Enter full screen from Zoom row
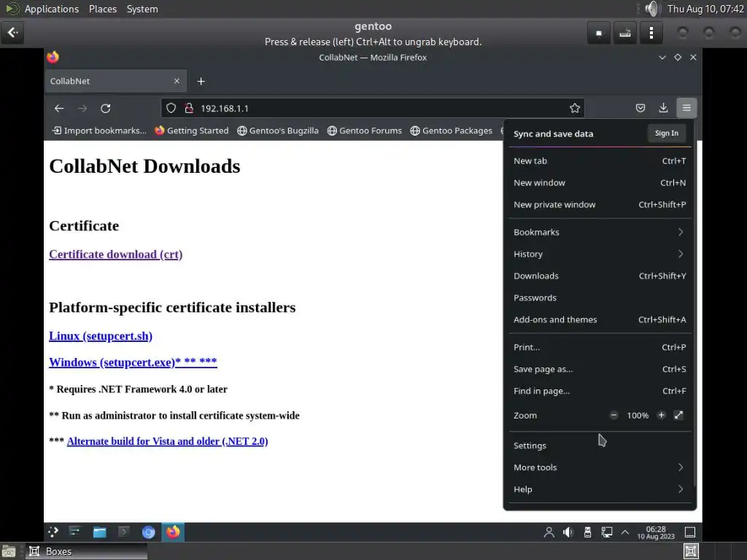The height and width of the screenshot is (560, 747). click(x=679, y=415)
